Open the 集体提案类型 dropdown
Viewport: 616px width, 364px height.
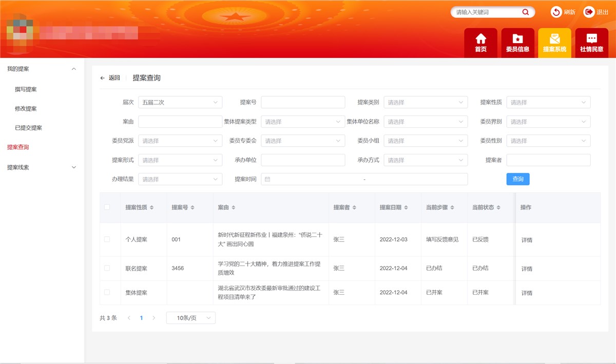point(303,122)
